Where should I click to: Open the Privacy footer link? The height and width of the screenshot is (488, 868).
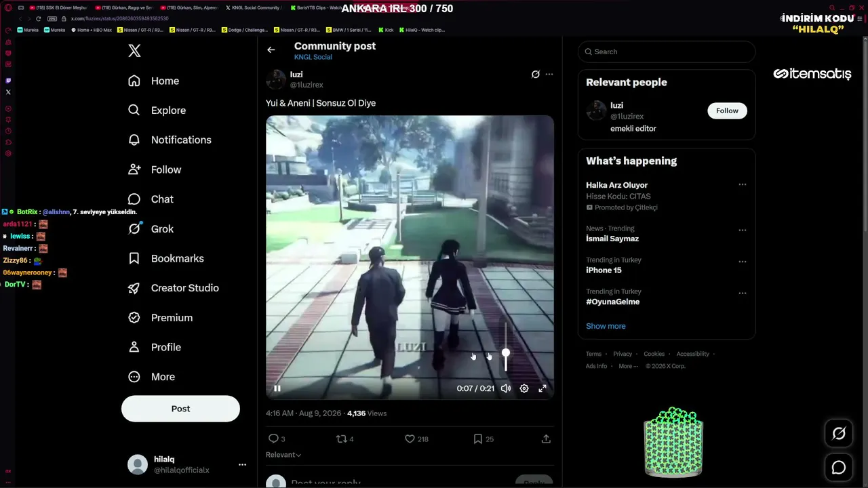pyautogui.click(x=623, y=354)
